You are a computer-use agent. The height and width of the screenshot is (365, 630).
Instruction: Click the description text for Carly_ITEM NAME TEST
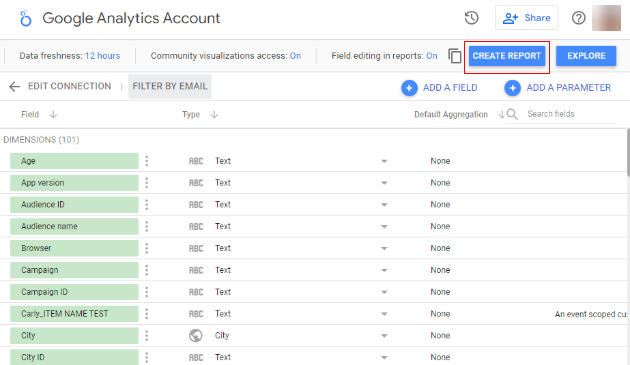(591, 314)
